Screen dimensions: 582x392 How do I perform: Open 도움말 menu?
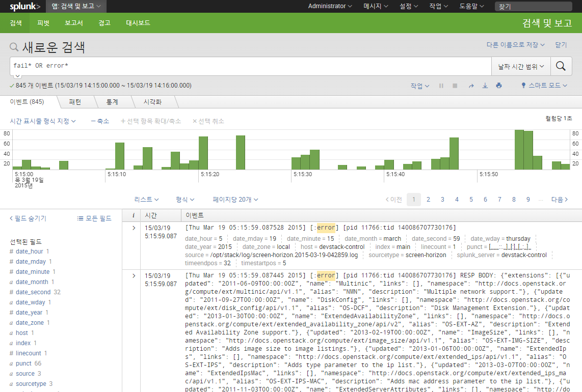[x=471, y=6]
